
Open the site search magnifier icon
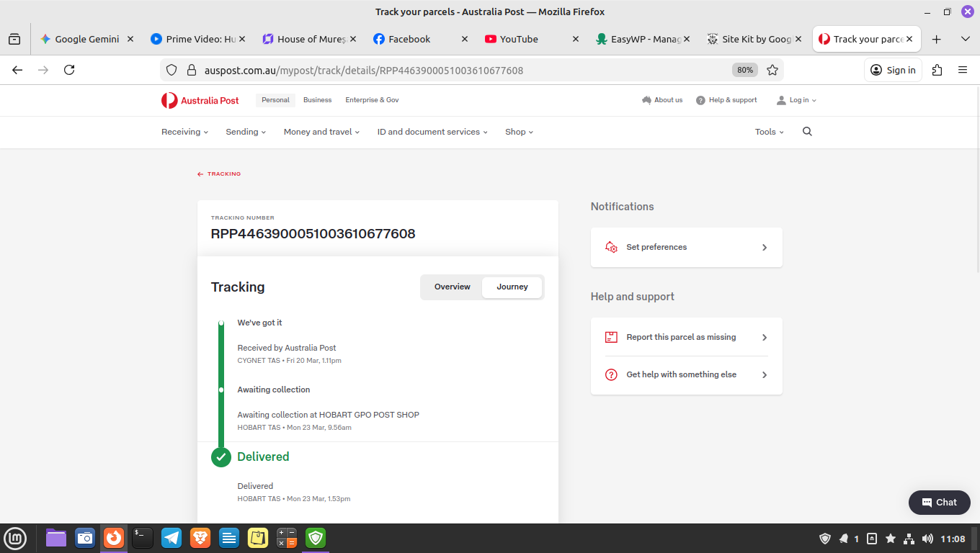click(807, 132)
